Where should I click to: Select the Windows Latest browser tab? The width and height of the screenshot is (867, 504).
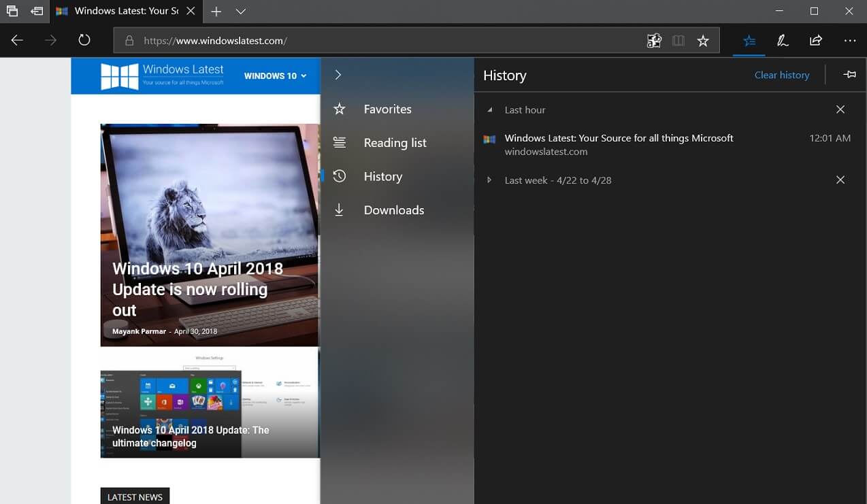(125, 12)
